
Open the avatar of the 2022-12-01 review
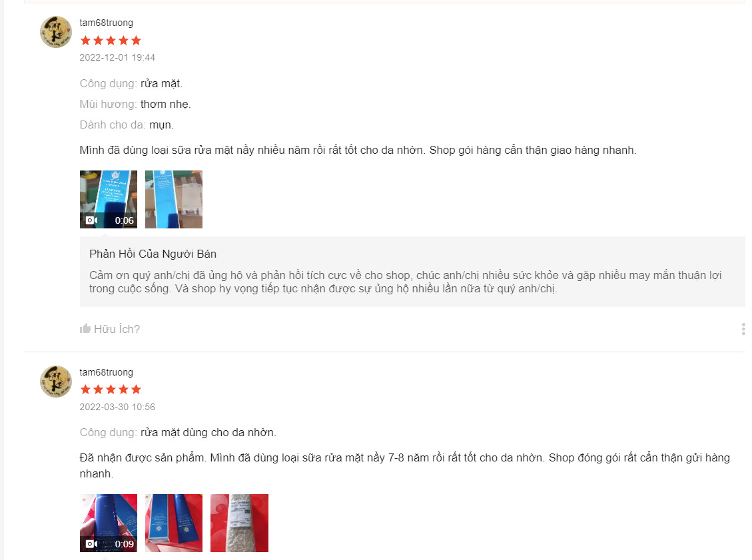tap(56, 32)
